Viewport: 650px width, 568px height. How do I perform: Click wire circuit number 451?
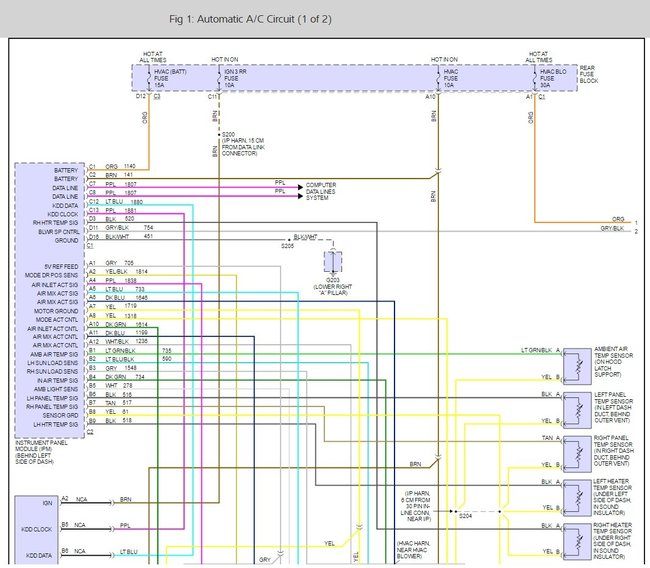pos(148,236)
